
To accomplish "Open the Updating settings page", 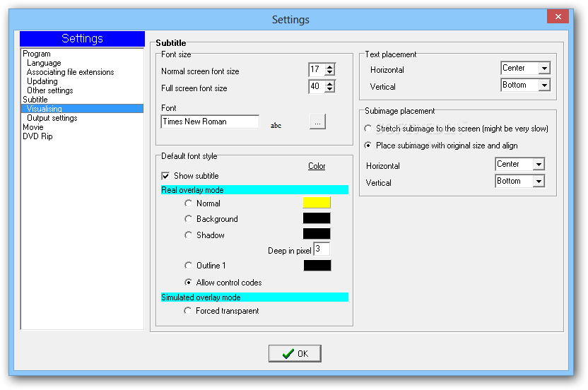I will tap(42, 81).
